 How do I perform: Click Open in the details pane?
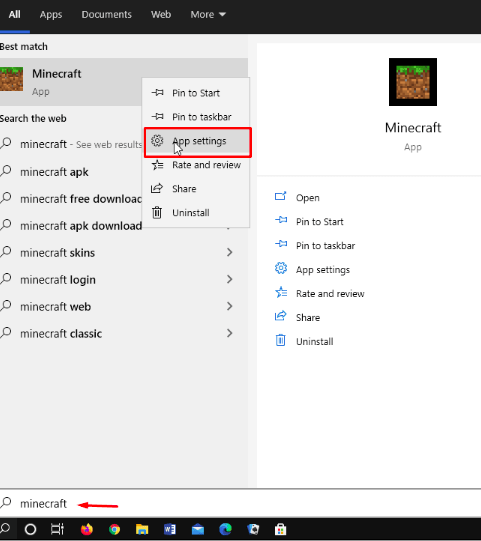(x=307, y=198)
